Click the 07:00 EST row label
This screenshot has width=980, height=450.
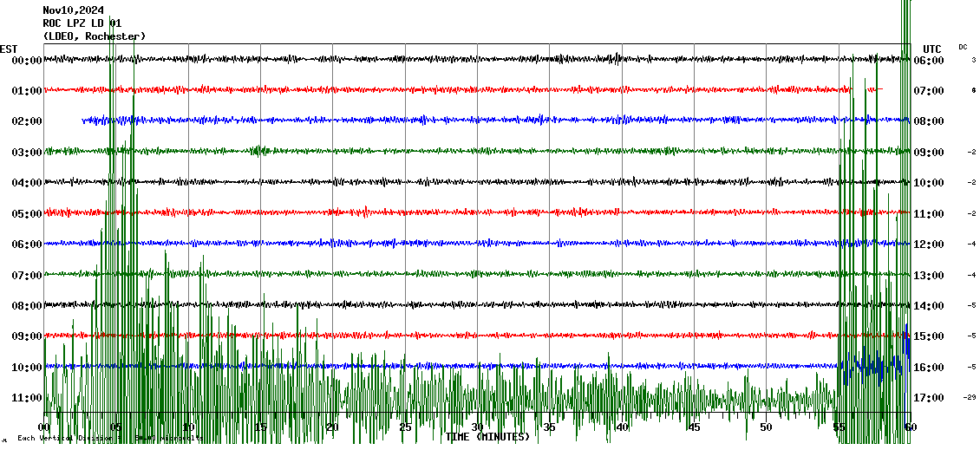pos(27,276)
